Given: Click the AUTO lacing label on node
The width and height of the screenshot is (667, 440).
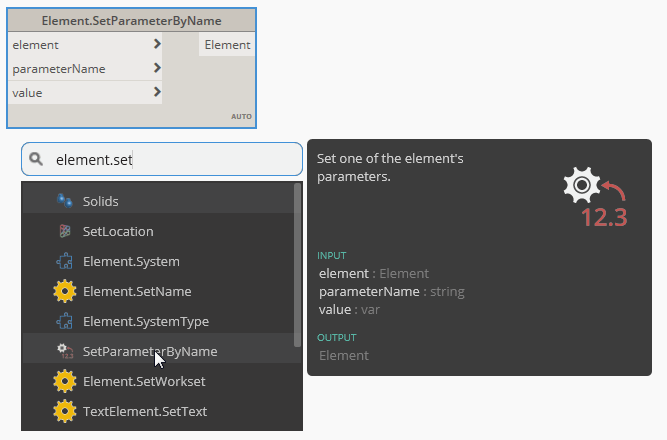Looking at the screenshot, I should [x=241, y=117].
